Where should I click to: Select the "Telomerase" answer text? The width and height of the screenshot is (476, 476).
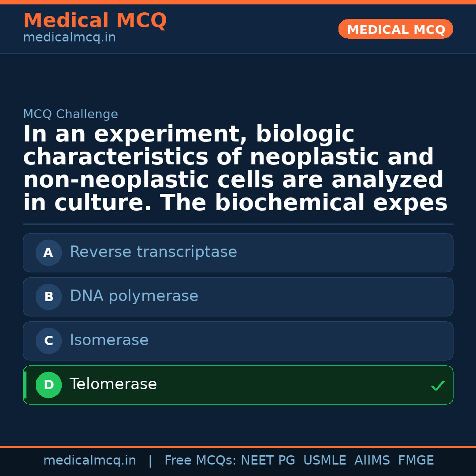pos(113,384)
